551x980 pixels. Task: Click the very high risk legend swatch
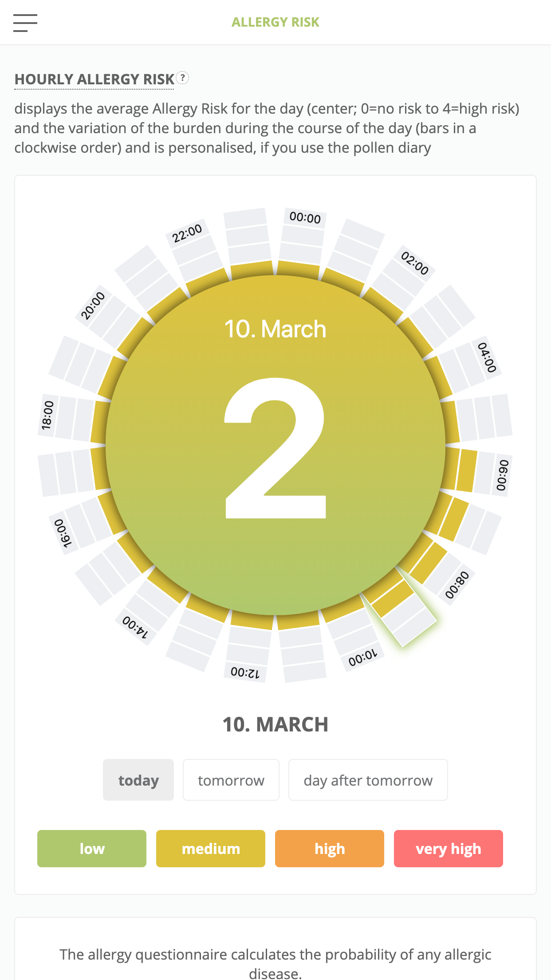[449, 849]
